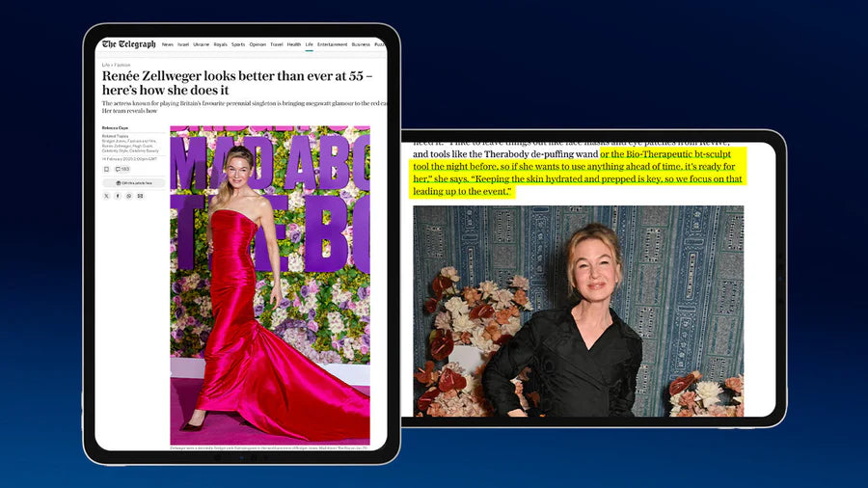Click the article headline about Renée Zellweger

[237, 83]
